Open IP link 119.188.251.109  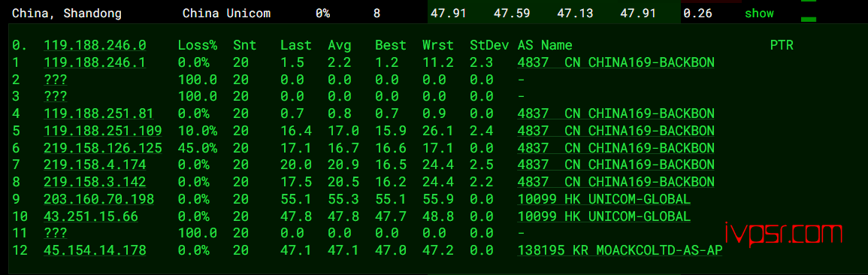103,131
